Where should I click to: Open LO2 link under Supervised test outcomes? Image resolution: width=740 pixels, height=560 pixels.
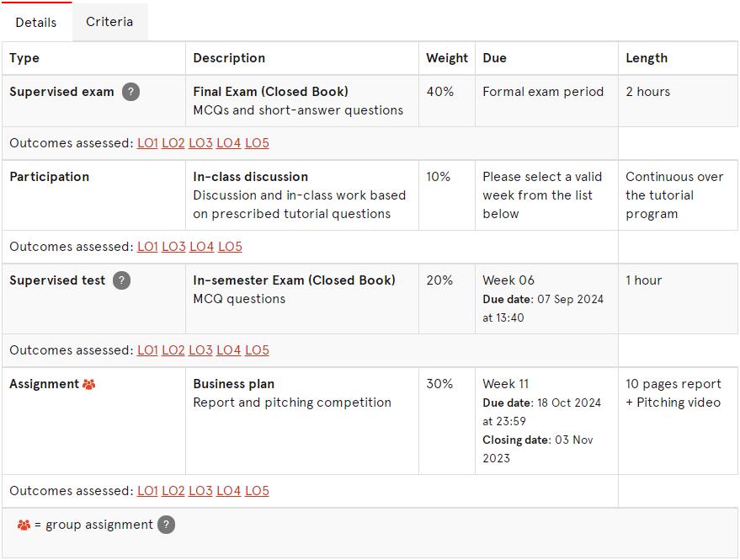click(173, 350)
